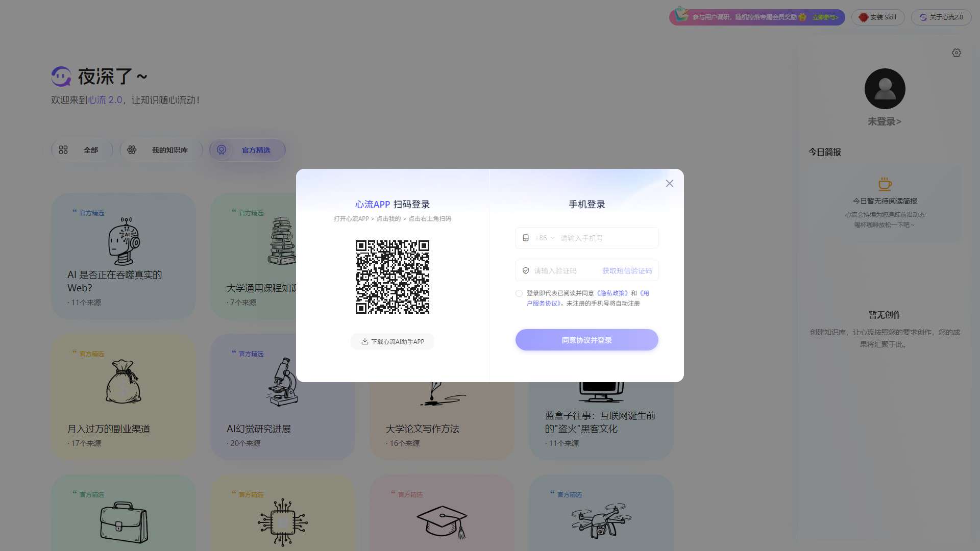The height and width of the screenshot is (551, 980).
Task: Open the settings gear icon
Action: coord(957,53)
